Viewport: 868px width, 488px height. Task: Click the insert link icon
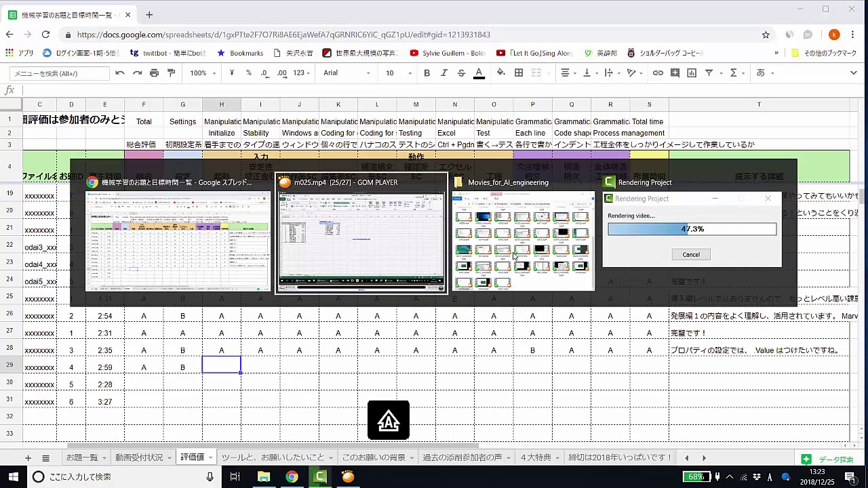click(x=658, y=73)
